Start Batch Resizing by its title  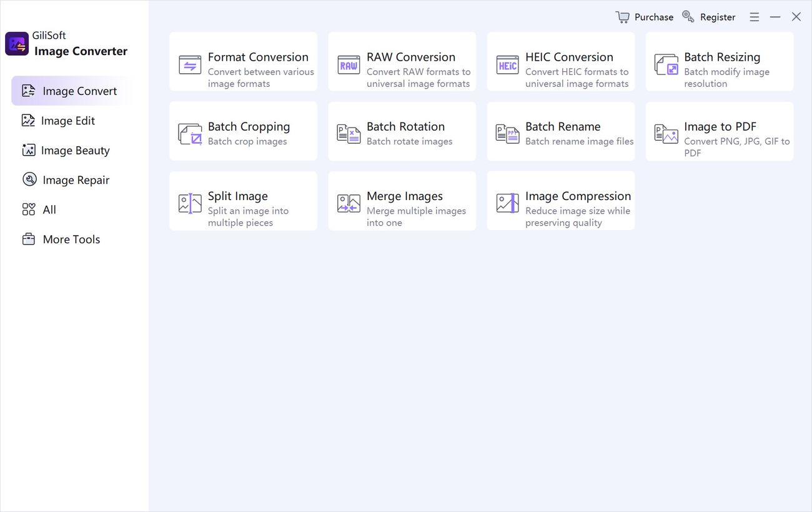point(722,57)
